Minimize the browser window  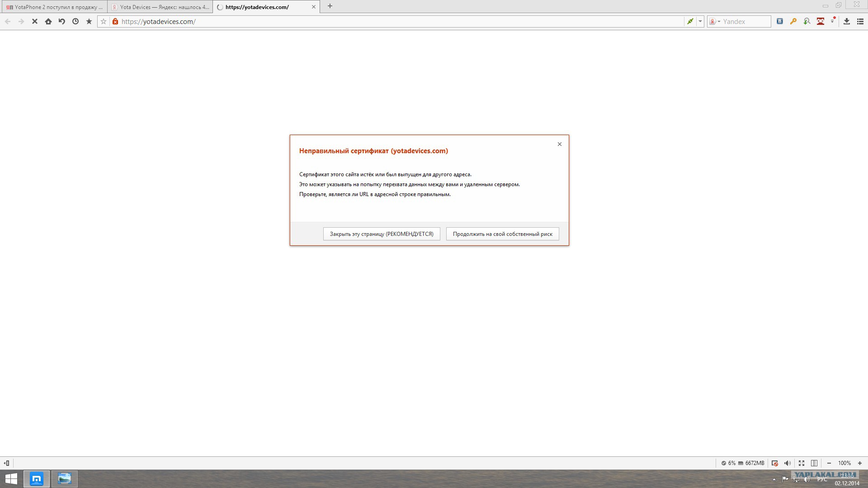pos(826,6)
